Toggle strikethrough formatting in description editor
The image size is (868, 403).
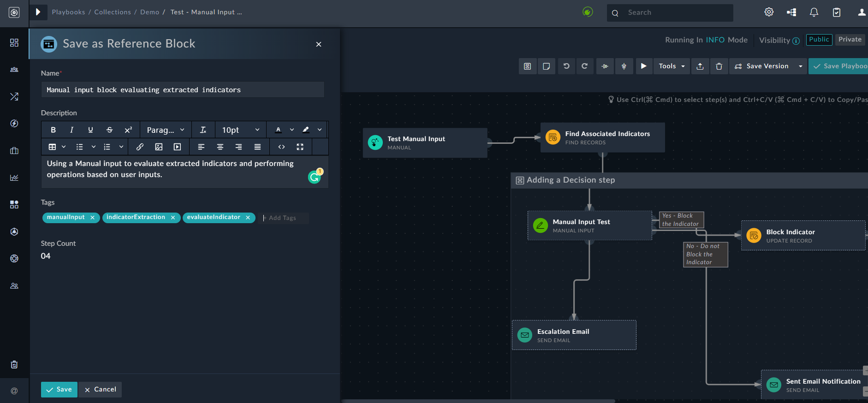pyautogui.click(x=109, y=130)
